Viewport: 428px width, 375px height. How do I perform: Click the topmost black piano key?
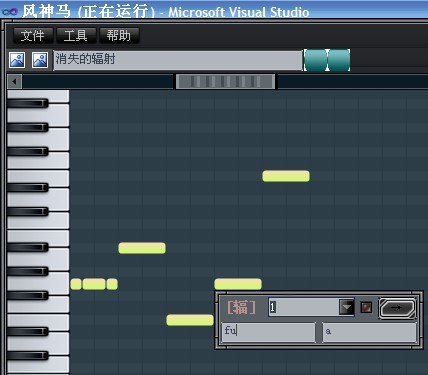[28, 103]
